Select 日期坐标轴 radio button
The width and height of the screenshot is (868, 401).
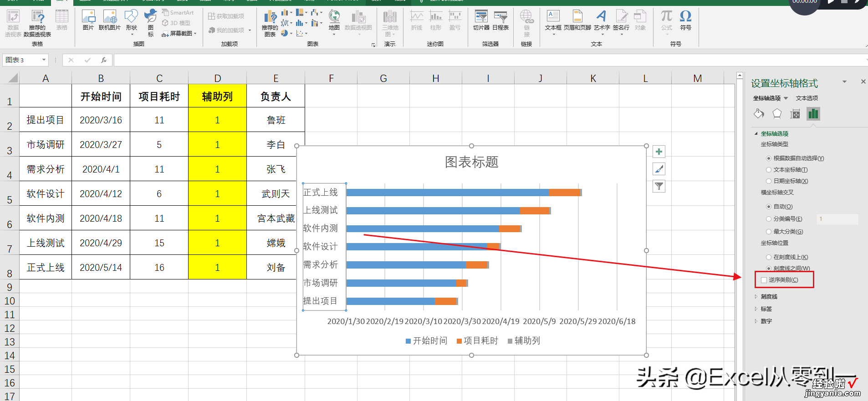[769, 181]
